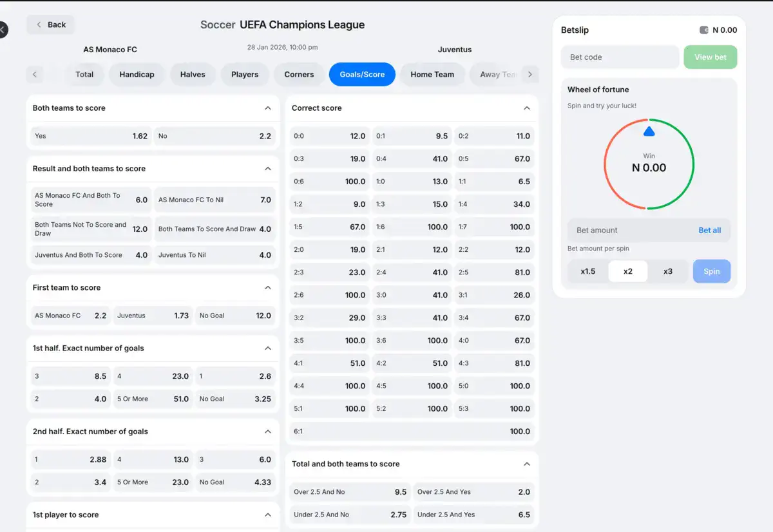
Task: Collapse the Both teams to score section
Action: coord(268,108)
